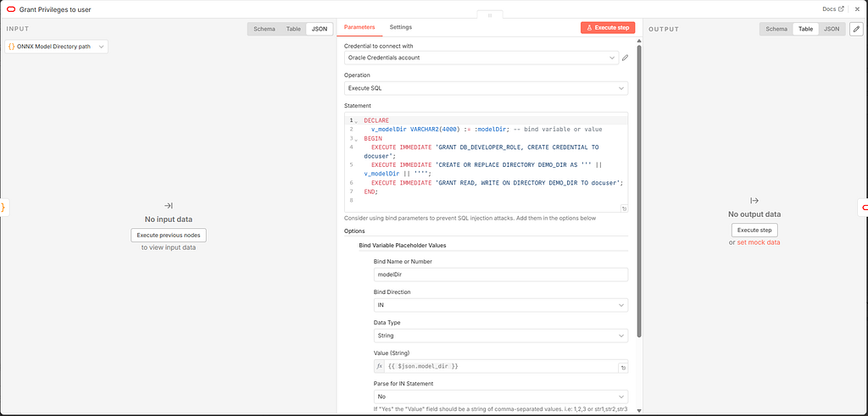
Task: Click the output edit pencil icon
Action: pyautogui.click(x=856, y=29)
